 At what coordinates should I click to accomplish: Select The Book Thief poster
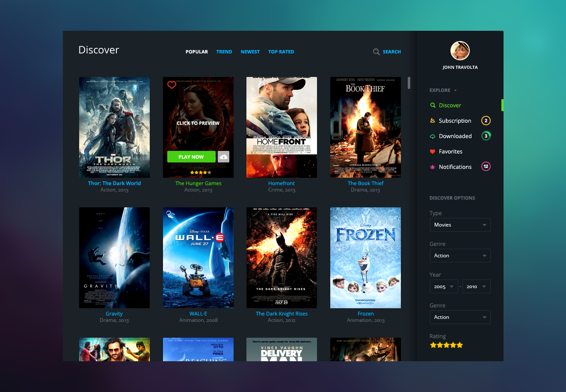tap(365, 127)
